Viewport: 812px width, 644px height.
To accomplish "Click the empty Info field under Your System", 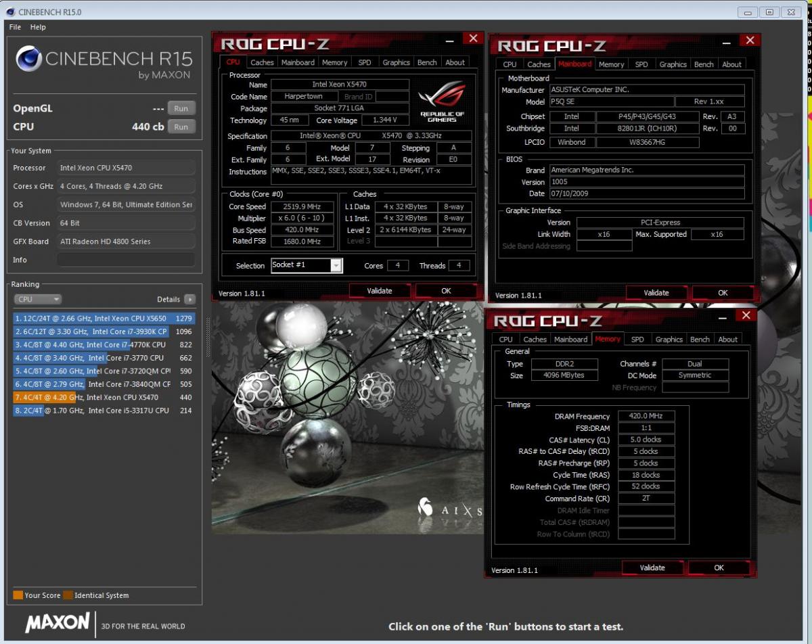I will [x=126, y=260].
